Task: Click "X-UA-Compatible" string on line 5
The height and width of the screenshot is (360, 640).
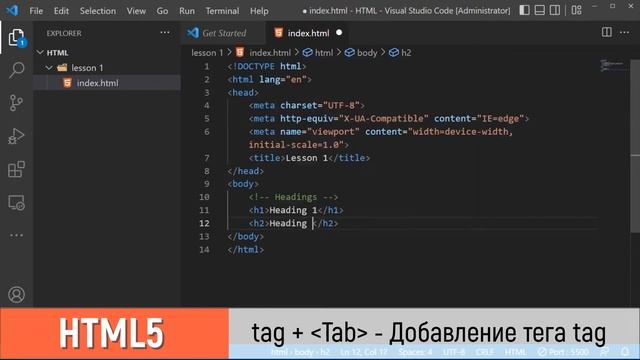Action: [384, 118]
